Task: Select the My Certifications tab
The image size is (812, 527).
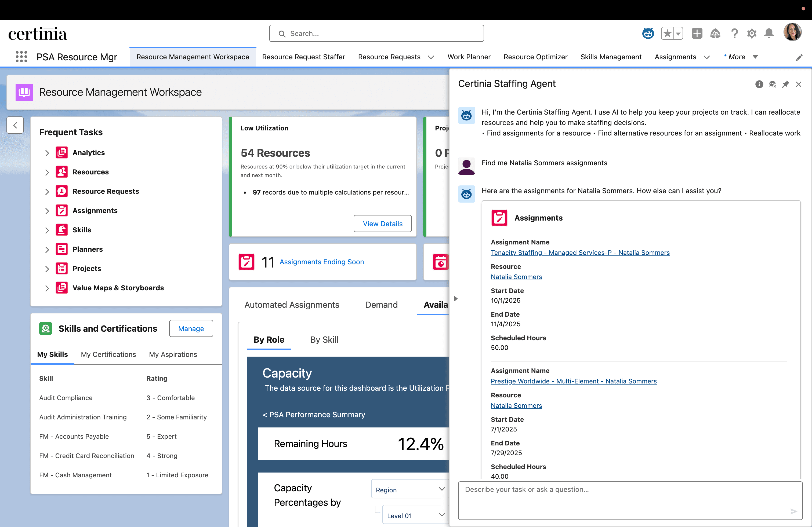Action: (x=108, y=354)
